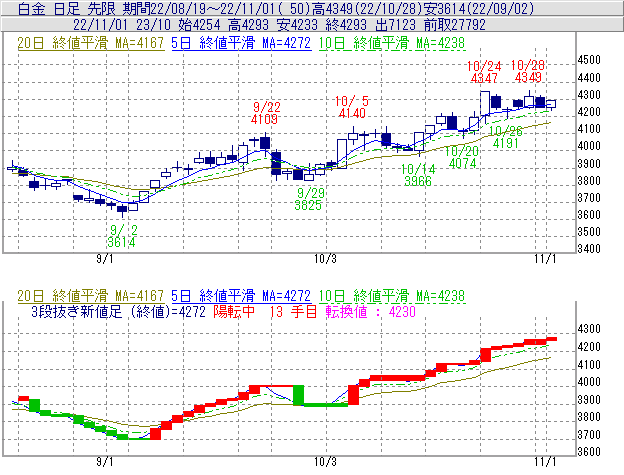624x475 pixels.
Task: Click the 11/1 date label under lower chart
Action: (545, 461)
